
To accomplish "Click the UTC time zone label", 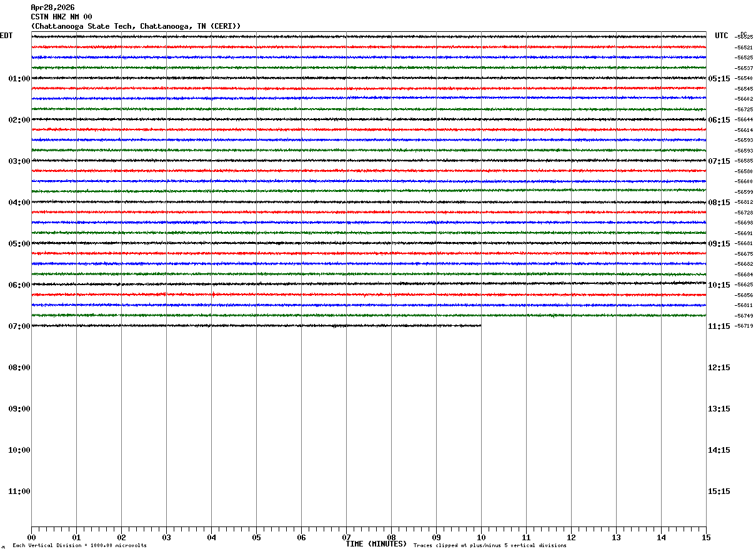I will pyautogui.click(x=722, y=36).
